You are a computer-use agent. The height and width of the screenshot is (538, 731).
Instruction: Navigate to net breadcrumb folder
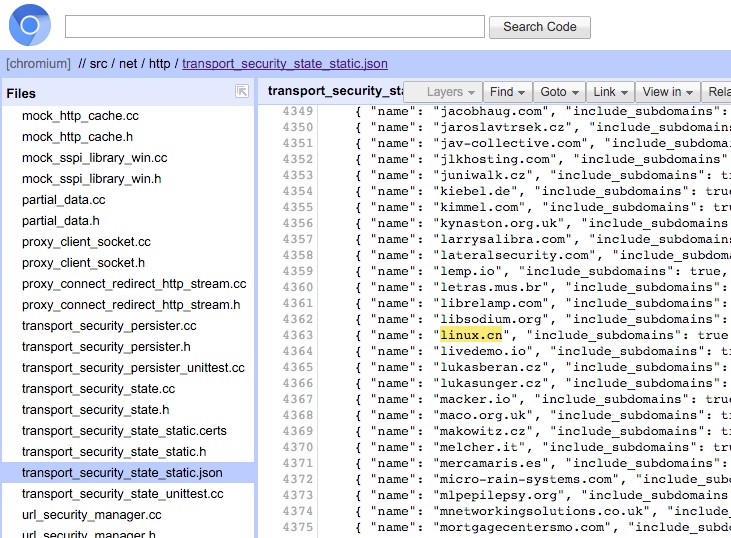click(129, 64)
